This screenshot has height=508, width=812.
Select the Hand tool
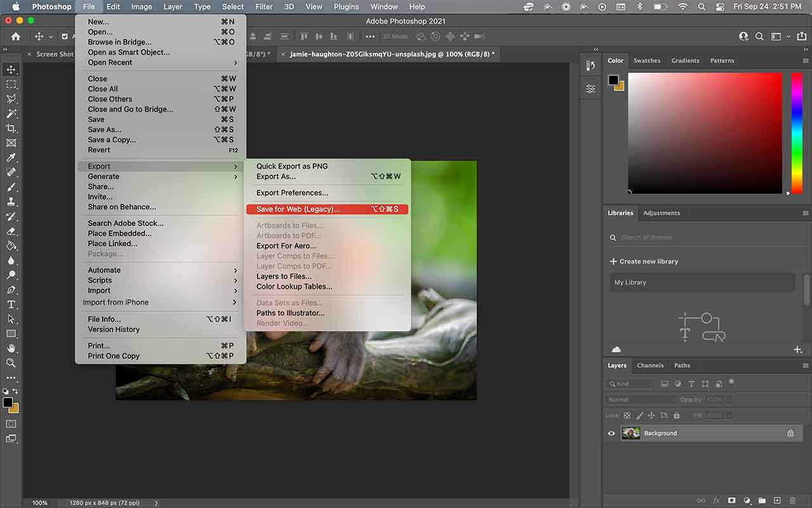pos(11,348)
